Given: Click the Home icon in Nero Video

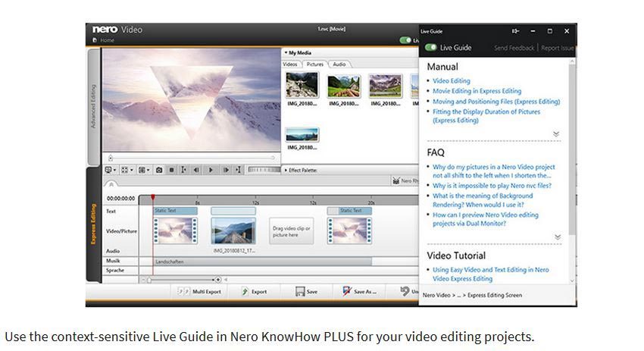Looking at the screenshot, I should click(95, 40).
